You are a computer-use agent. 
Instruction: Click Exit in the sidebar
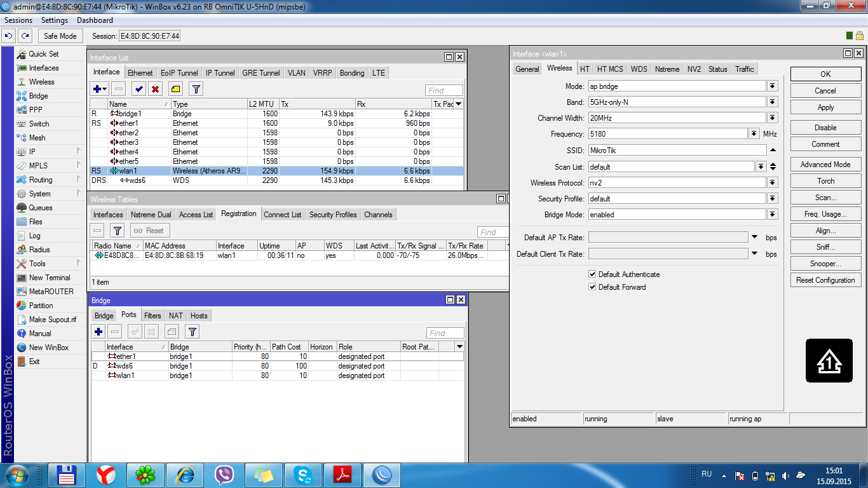34,362
